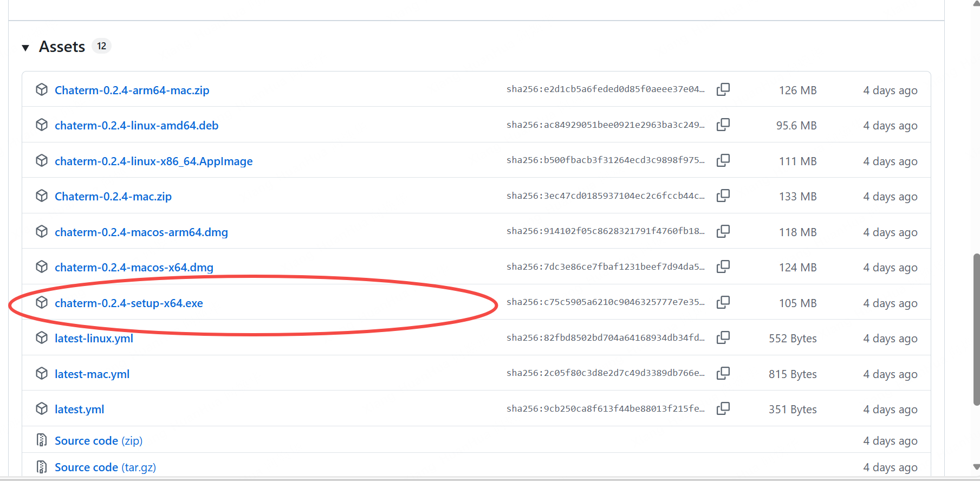Click hash text starting sha256:914102f05c
Screen dimensions: 980x481
606,231
